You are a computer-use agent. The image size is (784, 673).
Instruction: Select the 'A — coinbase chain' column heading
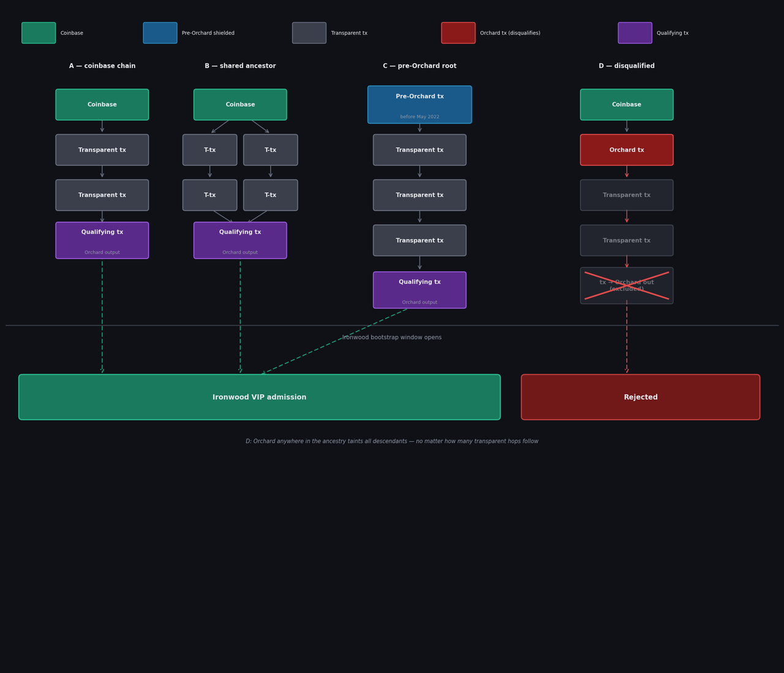pyautogui.click(x=102, y=66)
